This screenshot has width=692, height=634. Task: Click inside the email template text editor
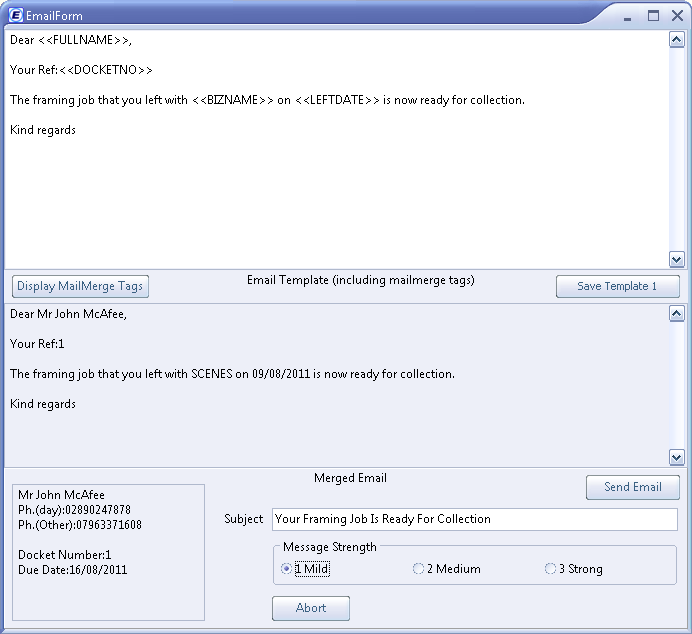(330, 190)
